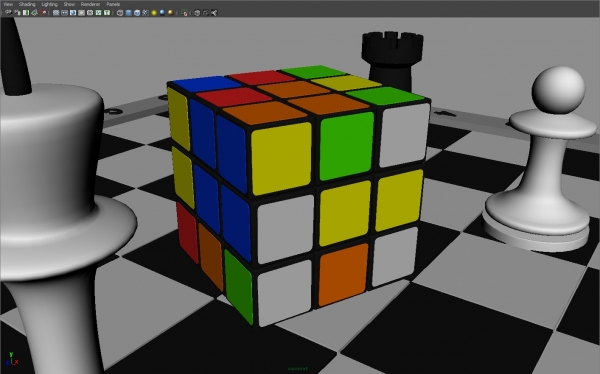Image resolution: width=600 pixels, height=374 pixels.
Task: Enable smooth shade all icon
Action: pyautogui.click(x=128, y=13)
